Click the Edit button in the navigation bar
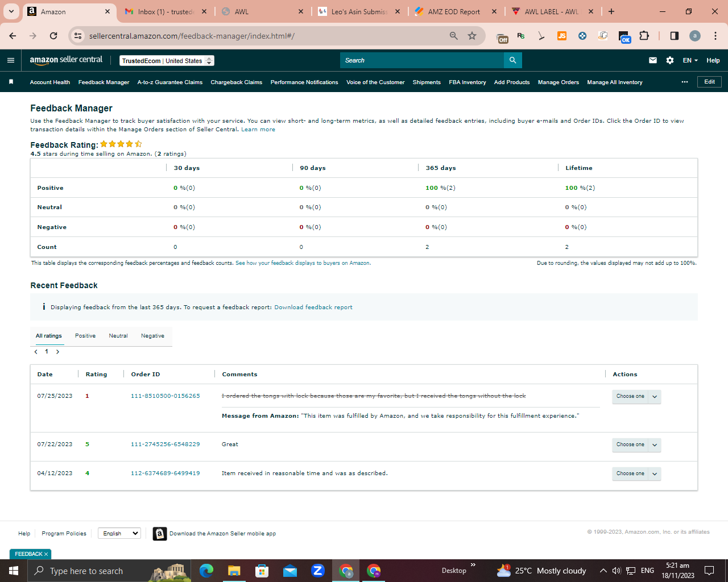This screenshot has width=728, height=582. coord(710,82)
